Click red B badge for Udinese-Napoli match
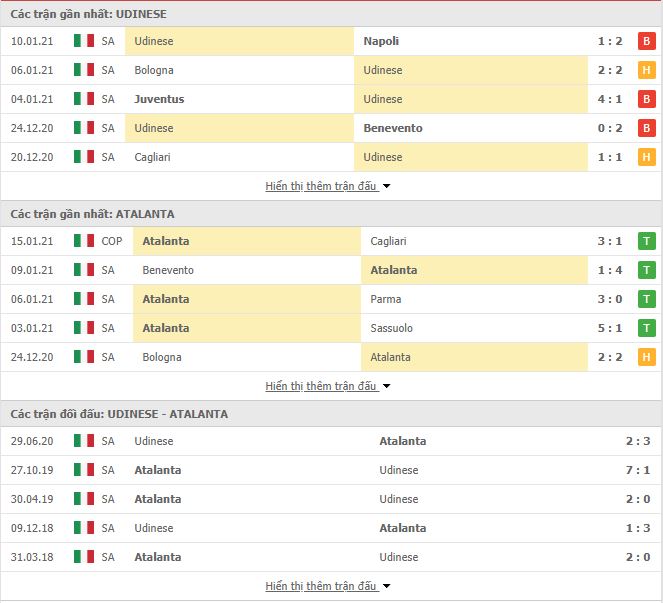Screen dimensions: 663x603 click(x=646, y=41)
